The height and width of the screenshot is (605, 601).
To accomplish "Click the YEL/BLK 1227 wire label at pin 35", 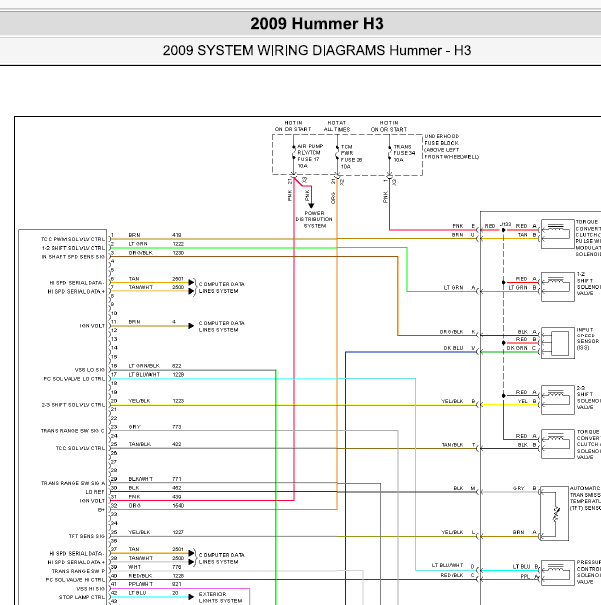I will point(156,532).
